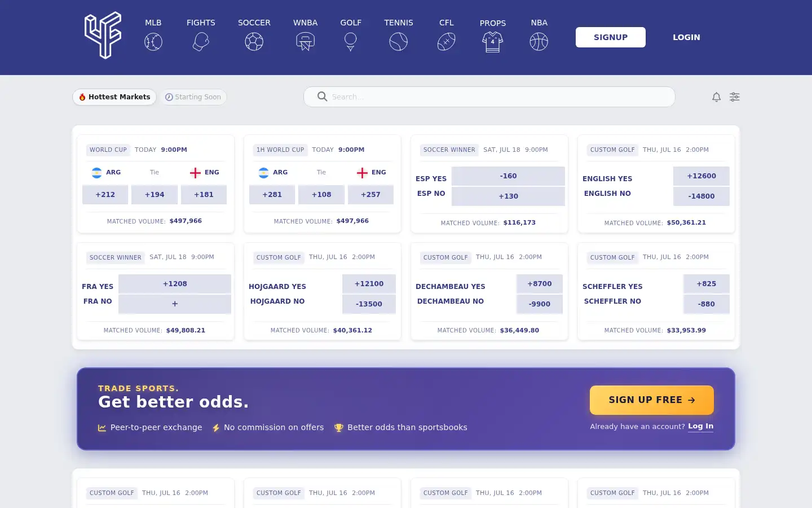Pick DECHAMBEAU YES odds +8700
The width and height of the screenshot is (812, 508).
[x=540, y=284]
